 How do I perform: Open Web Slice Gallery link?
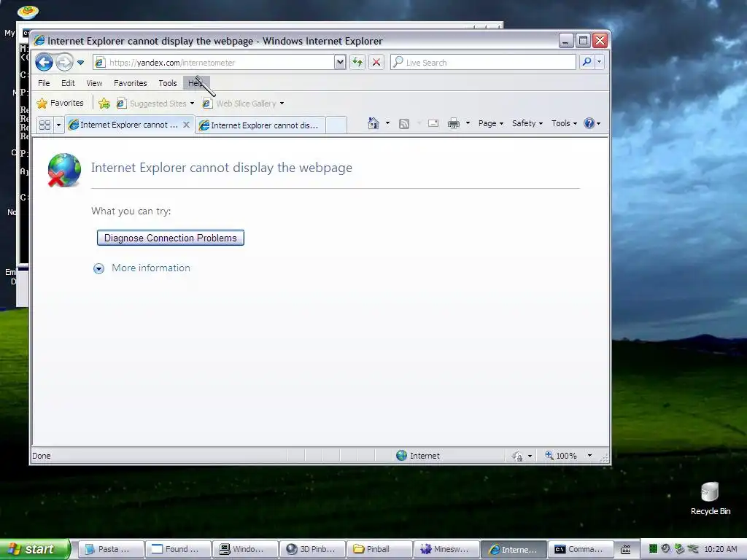244,104
